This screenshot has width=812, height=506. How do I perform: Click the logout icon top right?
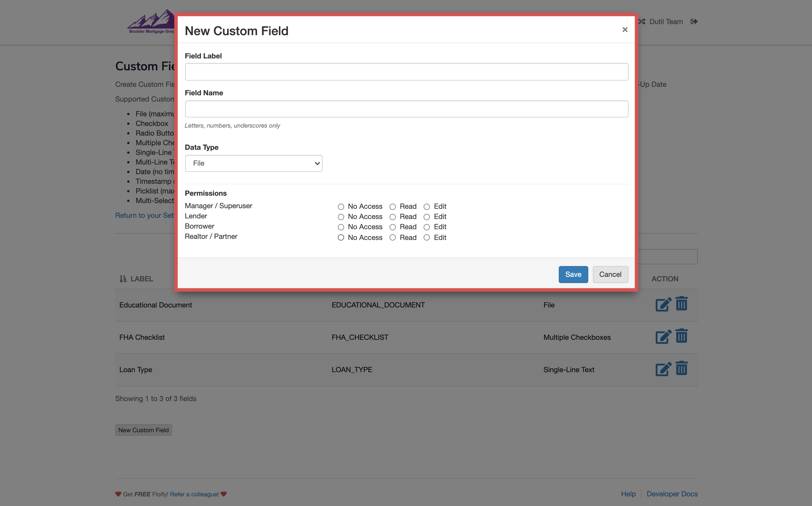coord(694,21)
